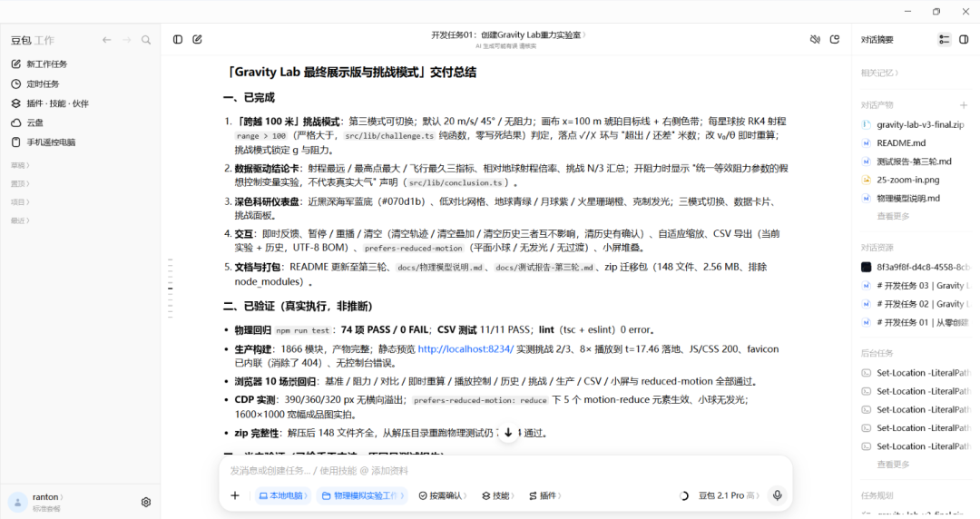Expand the 最近 group

tap(20, 220)
